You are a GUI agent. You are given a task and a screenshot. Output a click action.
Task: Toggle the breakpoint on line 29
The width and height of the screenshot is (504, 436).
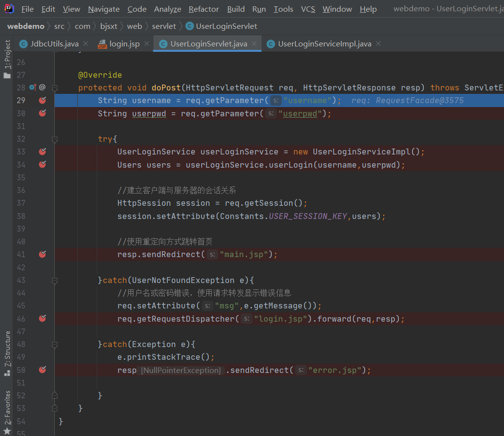[x=43, y=100]
